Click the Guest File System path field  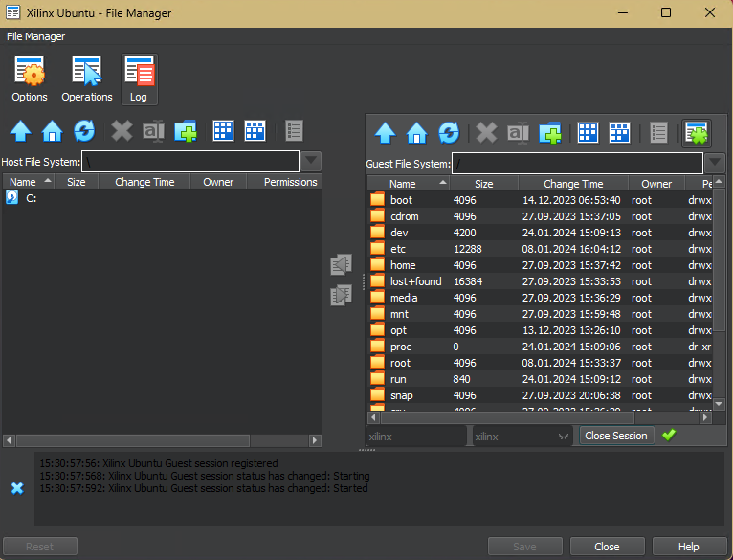coord(577,164)
